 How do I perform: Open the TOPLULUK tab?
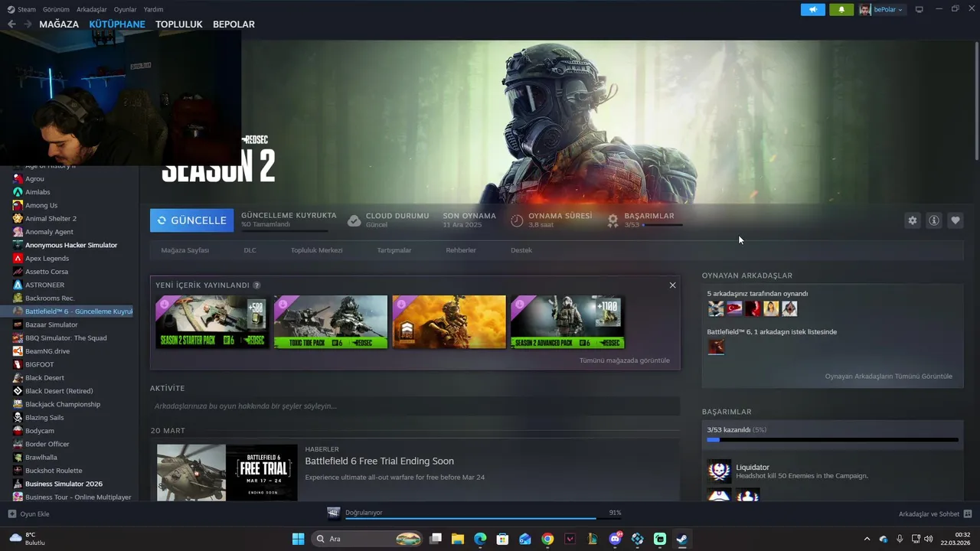point(179,24)
